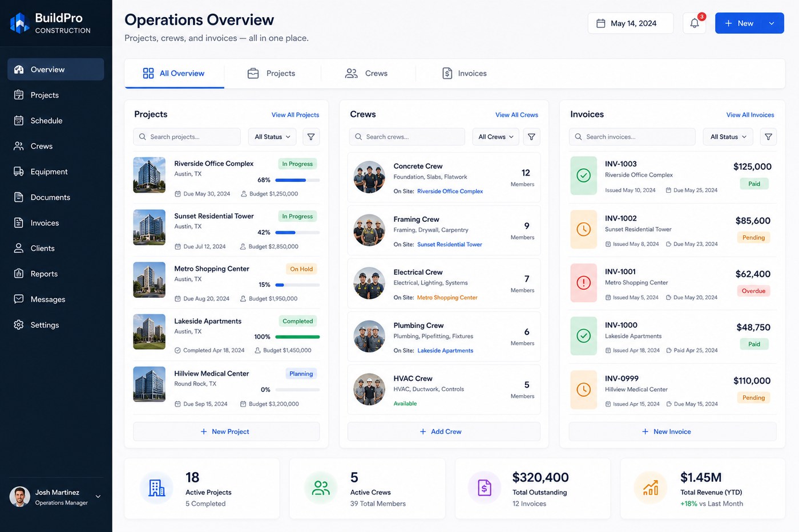Click the Riverside Office Complex progress bar

tap(297, 180)
